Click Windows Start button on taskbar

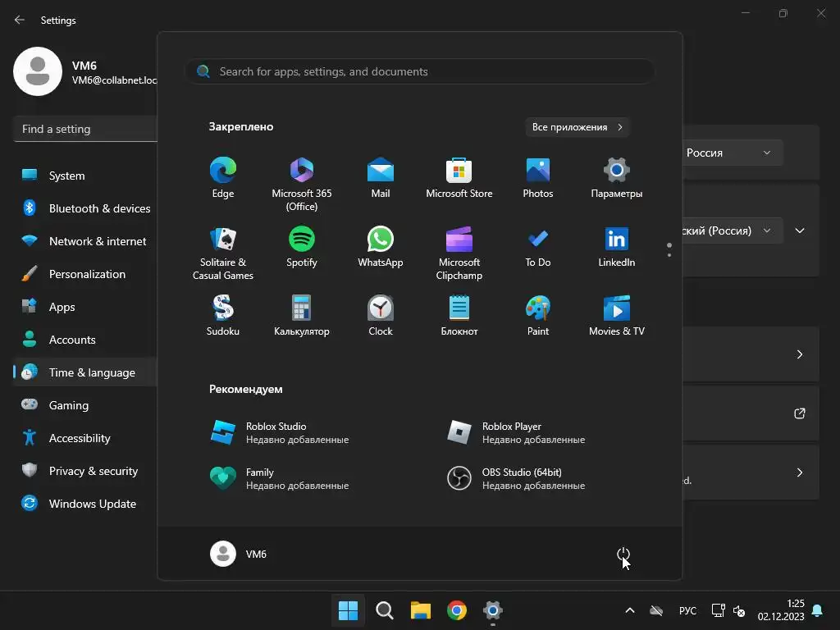(348, 610)
